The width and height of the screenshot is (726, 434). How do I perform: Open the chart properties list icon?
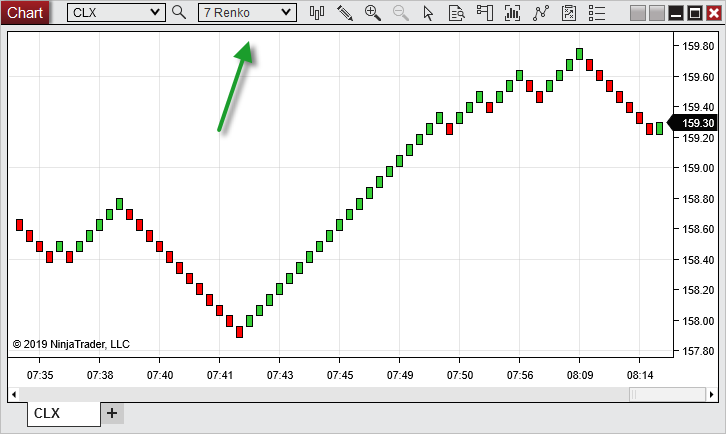click(x=597, y=13)
